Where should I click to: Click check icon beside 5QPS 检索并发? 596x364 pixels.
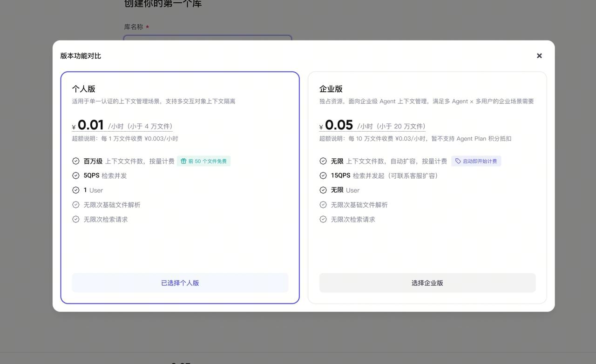coord(76,175)
